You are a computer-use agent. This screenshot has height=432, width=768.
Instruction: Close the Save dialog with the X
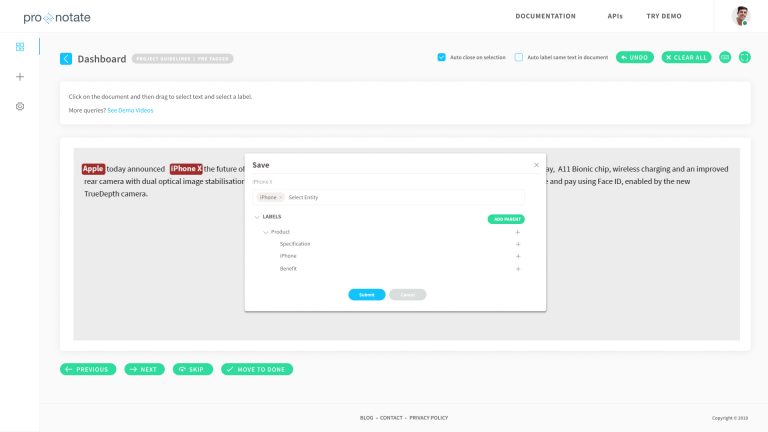(536, 165)
